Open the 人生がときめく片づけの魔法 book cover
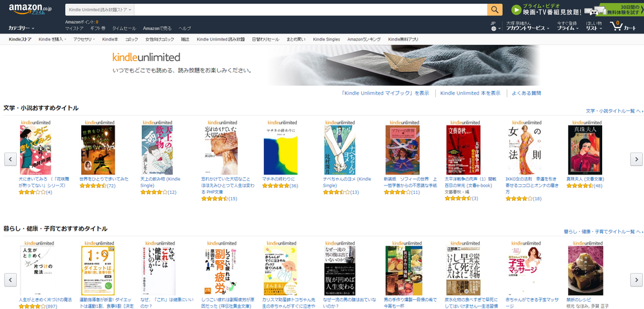The width and height of the screenshot is (644, 309). [37, 270]
